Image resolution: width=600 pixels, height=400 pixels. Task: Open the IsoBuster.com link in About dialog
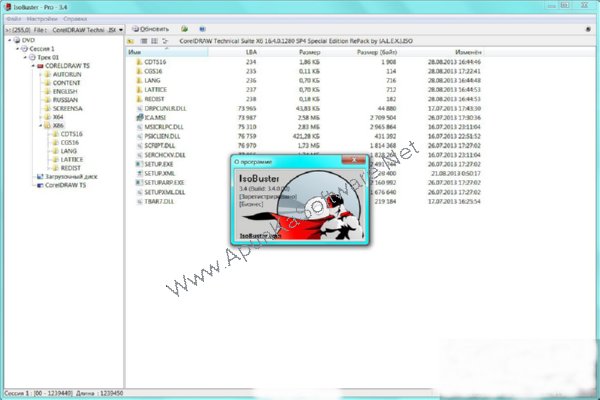260,236
